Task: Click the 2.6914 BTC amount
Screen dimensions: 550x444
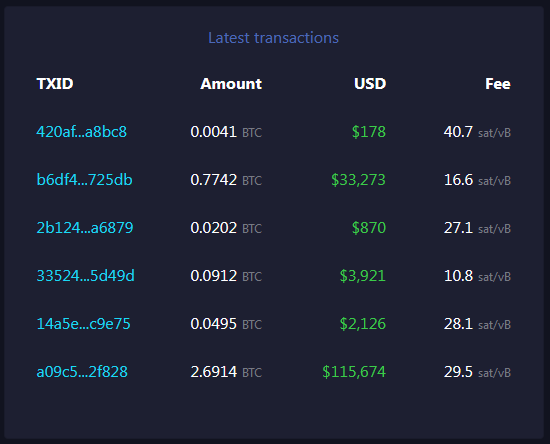Action: click(x=226, y=372)
